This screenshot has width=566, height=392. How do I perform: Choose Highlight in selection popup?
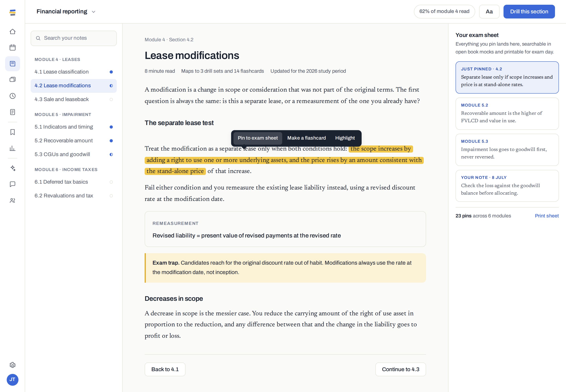(x=345, y=138)
